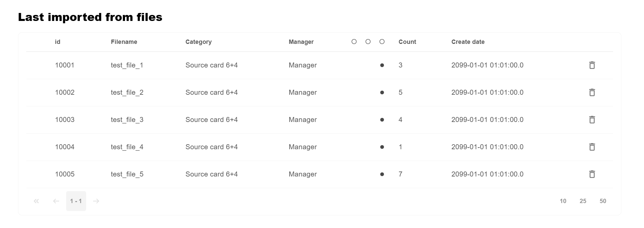Click trash icon for row 10005
This screenshot has height=228, width=644.
(592, 174)
